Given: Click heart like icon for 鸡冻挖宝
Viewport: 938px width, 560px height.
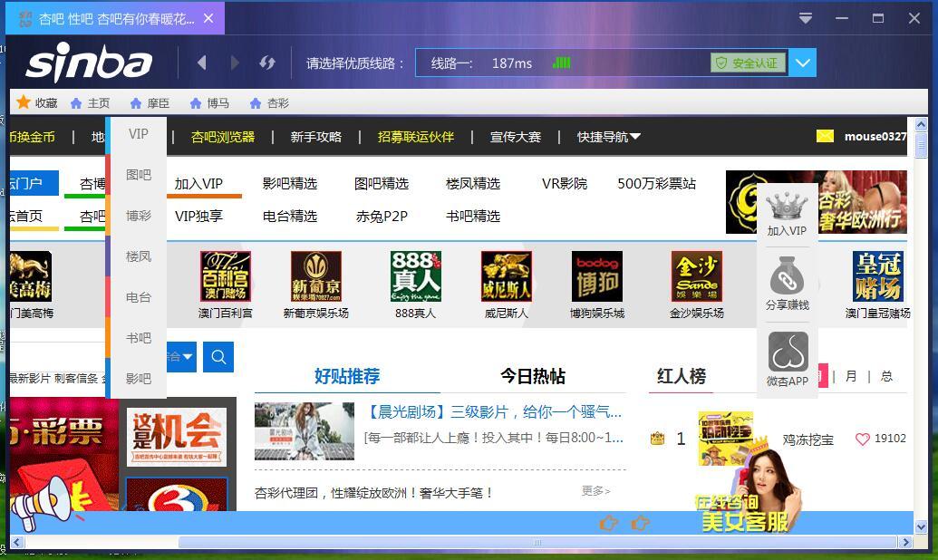Looking at the screenshot, I should [x=862, y=439].
